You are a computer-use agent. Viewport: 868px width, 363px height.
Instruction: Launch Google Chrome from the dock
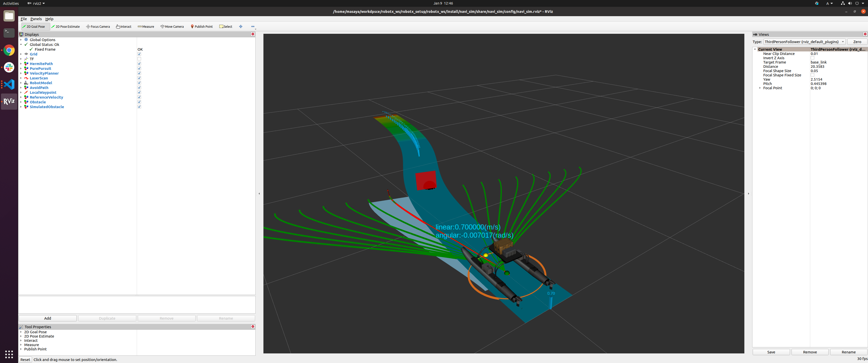(x=9, y=50)
